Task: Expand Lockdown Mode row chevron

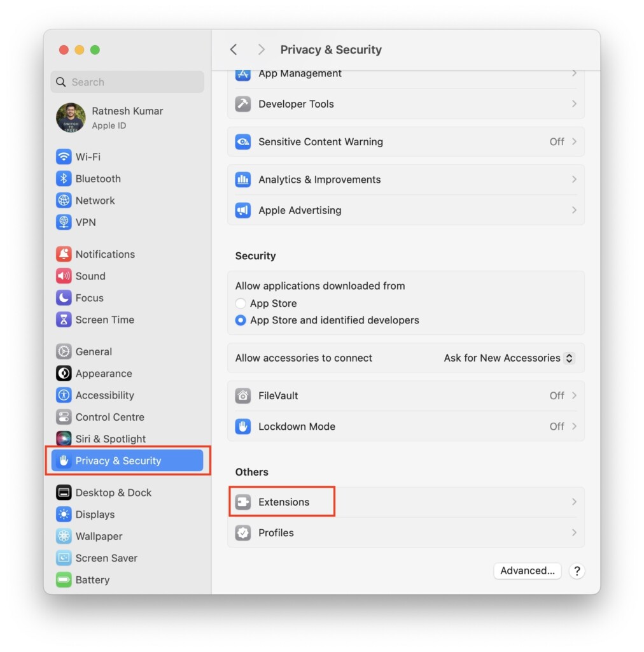Action: [574, 427]
